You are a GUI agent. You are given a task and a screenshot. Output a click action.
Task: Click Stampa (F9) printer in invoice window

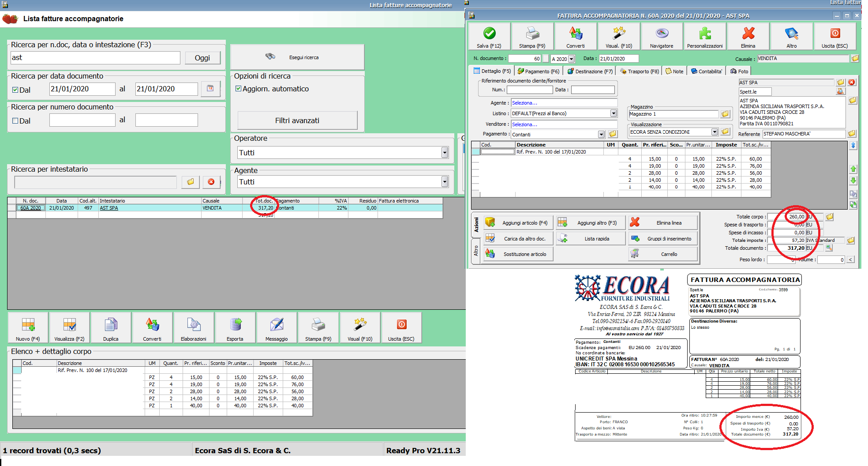(532, 36)
